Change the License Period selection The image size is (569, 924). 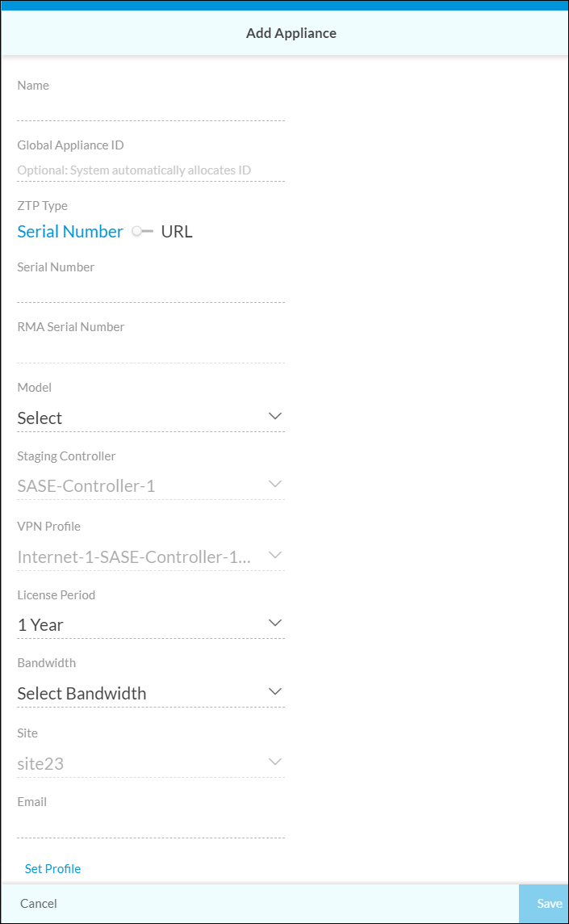[x=151, y=624]
